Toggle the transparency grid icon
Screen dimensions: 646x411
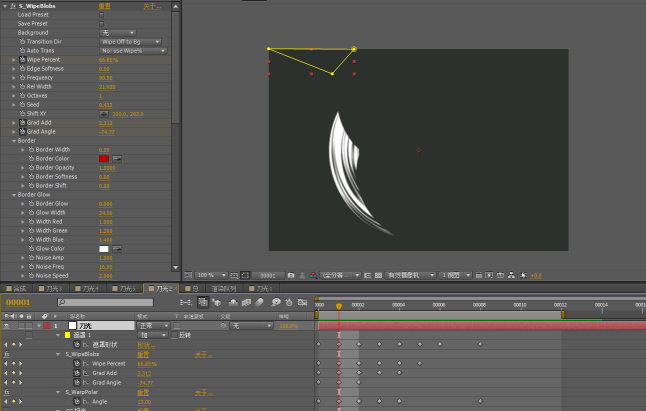(x=378, y=275)
